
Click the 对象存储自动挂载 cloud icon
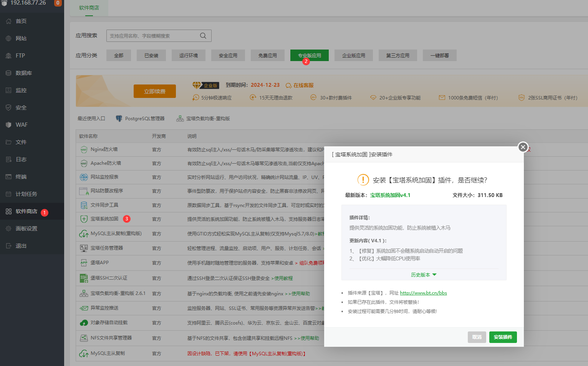(x=84, y=323)
